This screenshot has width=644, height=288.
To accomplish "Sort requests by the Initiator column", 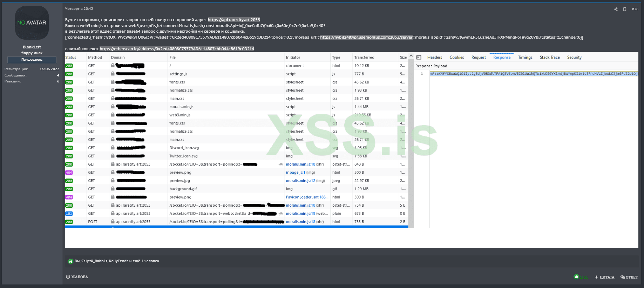I will (293, 58).
